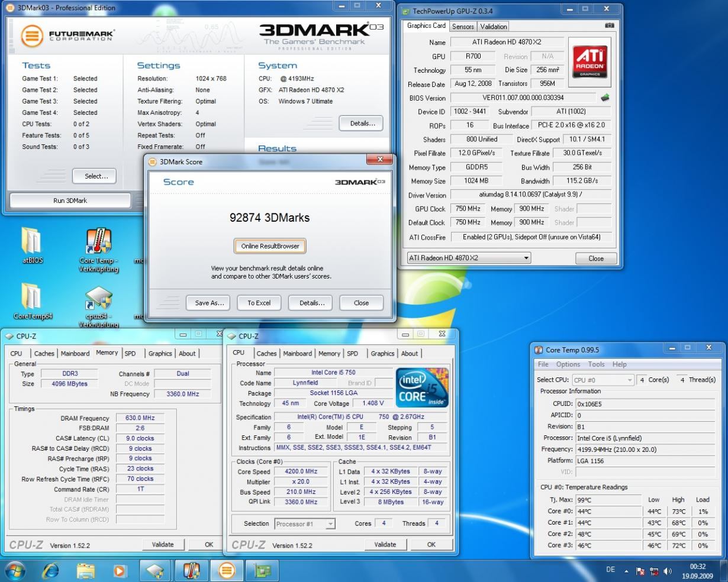Click Close button in GPU-Z
Screen dimensions: 728x582
point(596,258)
